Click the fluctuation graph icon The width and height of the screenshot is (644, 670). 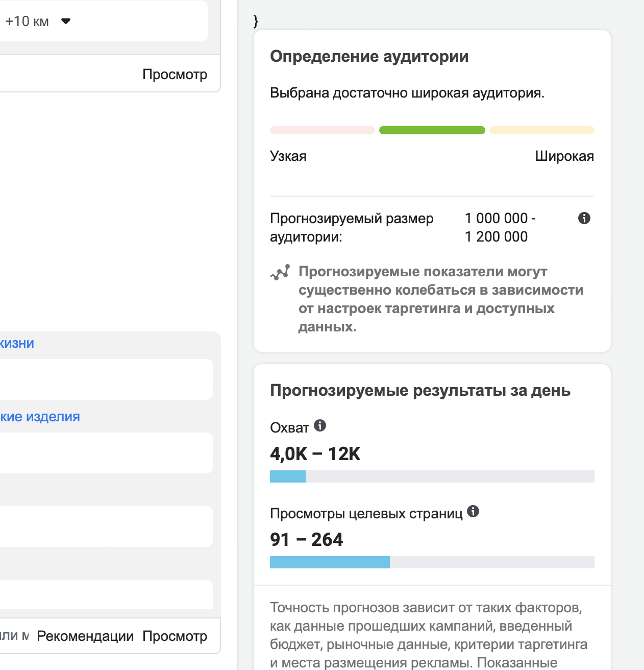click(280, 272)
